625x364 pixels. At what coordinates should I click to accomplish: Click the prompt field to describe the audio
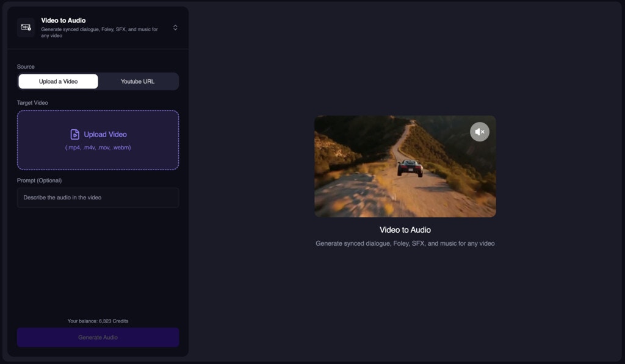[98, 198]
